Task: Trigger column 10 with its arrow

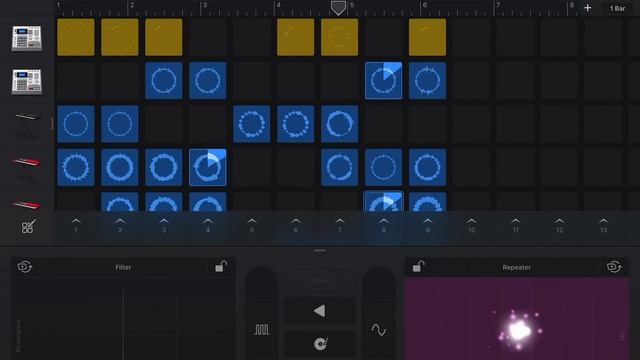Action: coord(471,225)
